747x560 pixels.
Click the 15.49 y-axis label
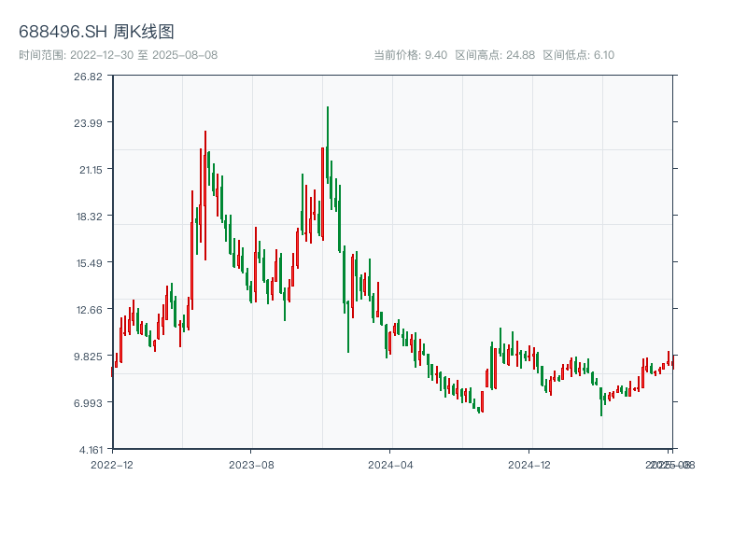point(89,263)
